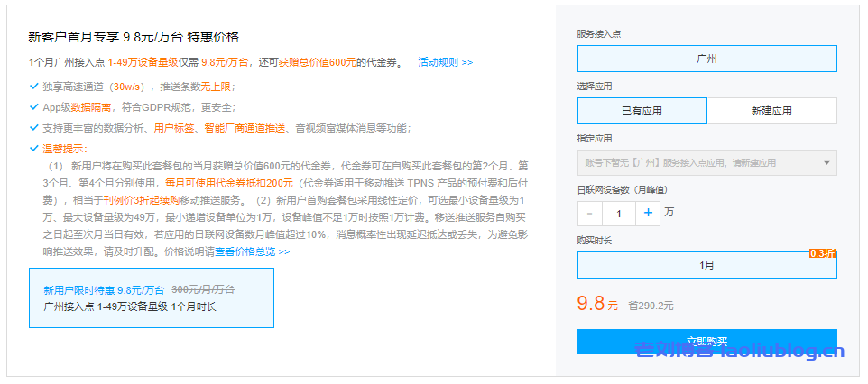Choose 广州 as the service access point
The width and height of the screenshot is (868, 384).
[x=706, y=59]
